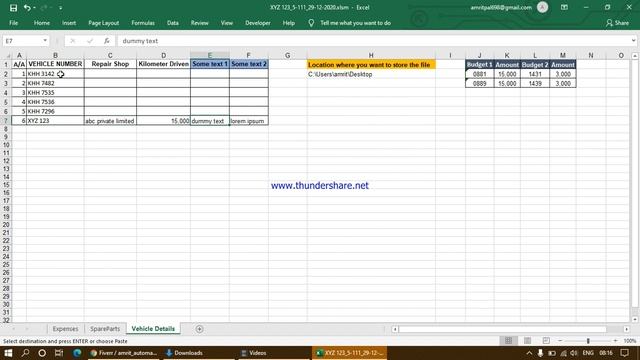This screenshot has height=360, width=640.
Task: Select column H header
Action: tap(371, 55)
